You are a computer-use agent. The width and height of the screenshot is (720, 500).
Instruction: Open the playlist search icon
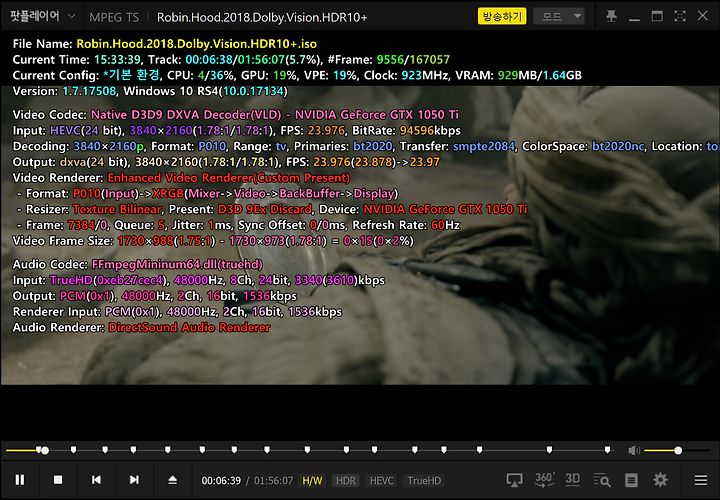pyautogui.click(x=602, y=480)
